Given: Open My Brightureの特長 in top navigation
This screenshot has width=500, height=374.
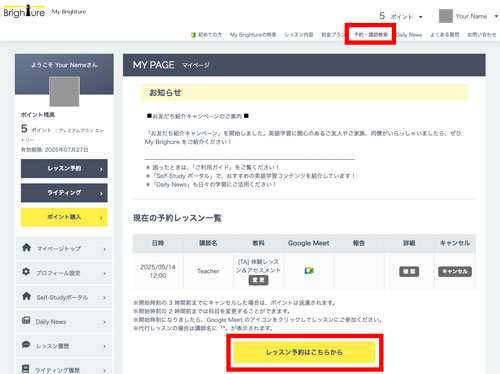Looking at the screenshot, I should pyautogui.click(x=253, y=35).
